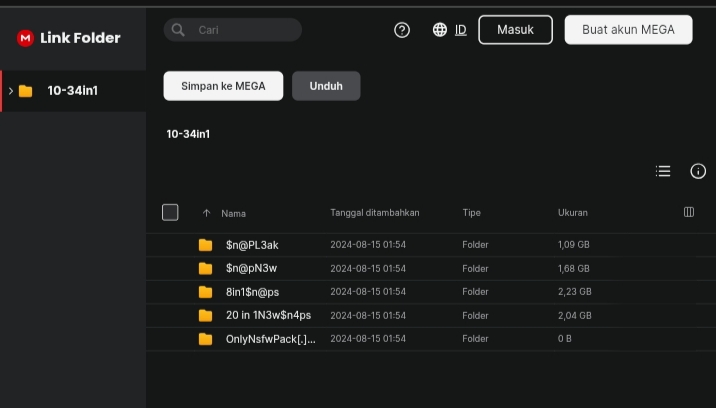Click the MEGA logo icon
Screen dimensions: 716x408
coord(25,38)
